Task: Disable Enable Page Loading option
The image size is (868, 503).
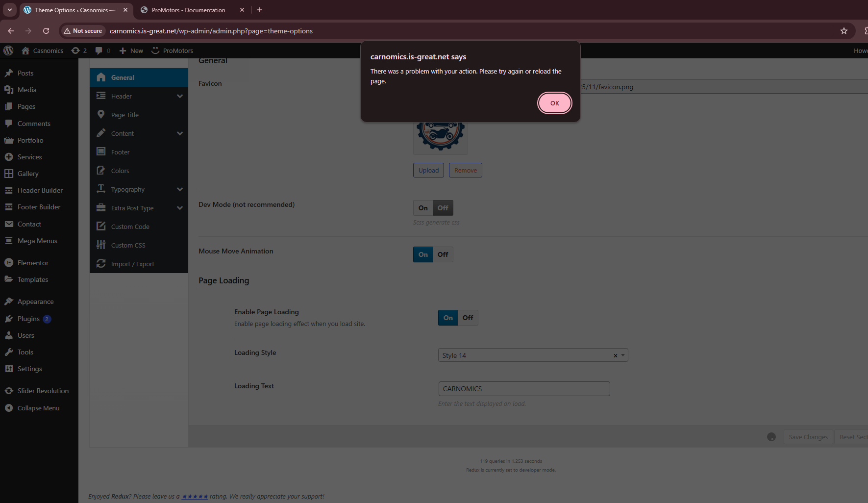Action: coord(468,318)
